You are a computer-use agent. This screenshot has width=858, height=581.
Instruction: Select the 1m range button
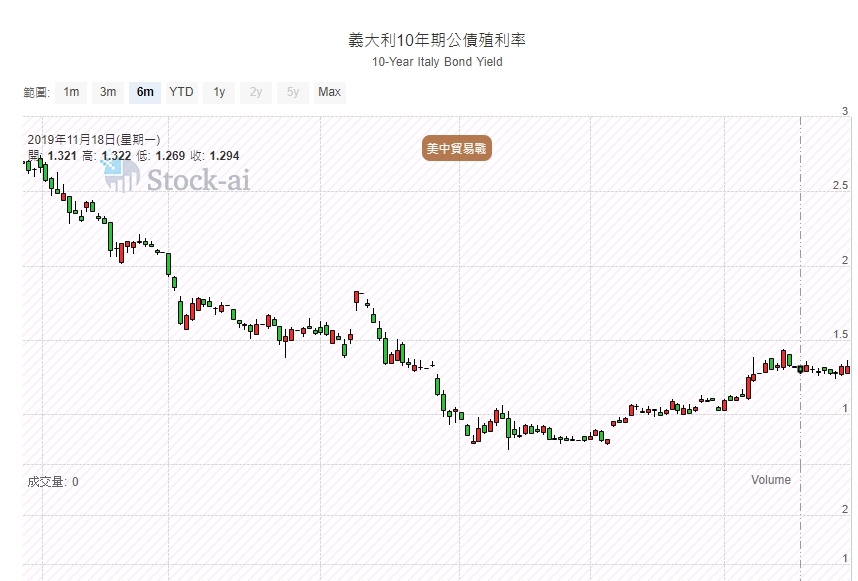71,92
